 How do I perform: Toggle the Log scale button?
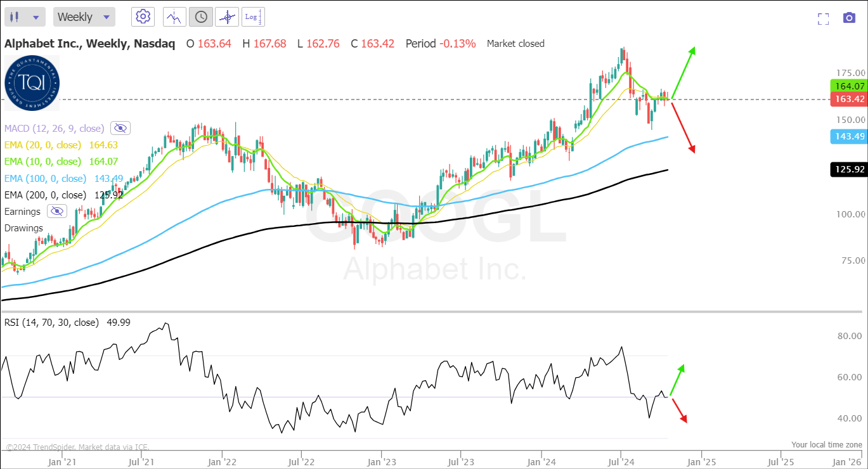click(x=253, y=17)
